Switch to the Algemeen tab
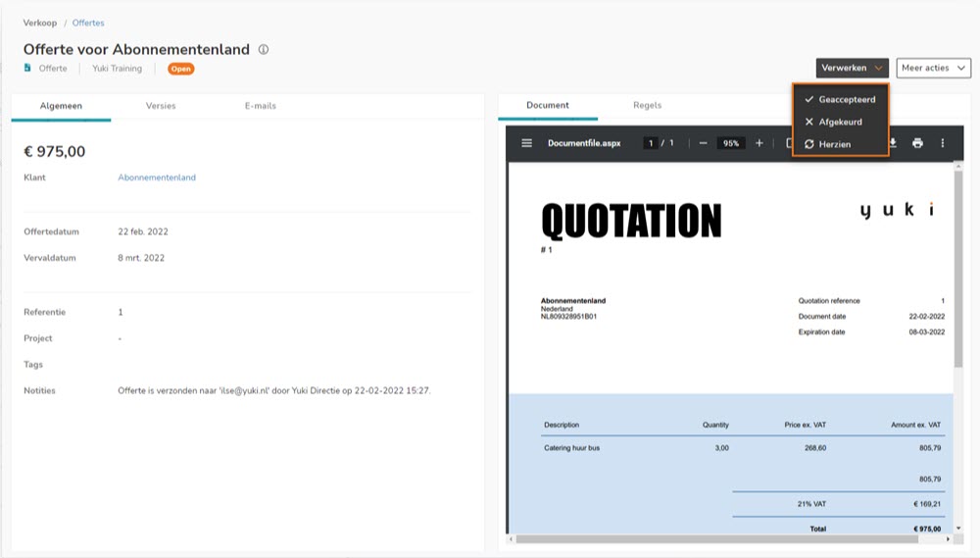This screenshot has width=980, height=558. [x=61, y=106]
